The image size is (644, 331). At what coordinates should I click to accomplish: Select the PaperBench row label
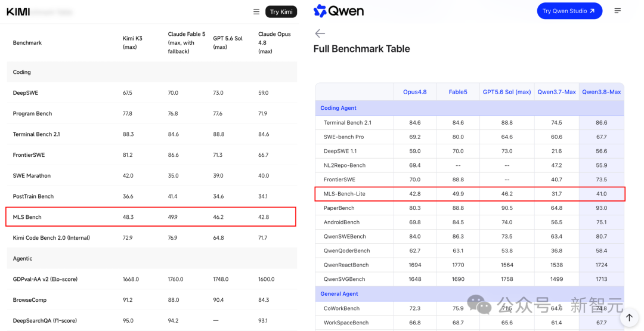click(x=339, y=208)
